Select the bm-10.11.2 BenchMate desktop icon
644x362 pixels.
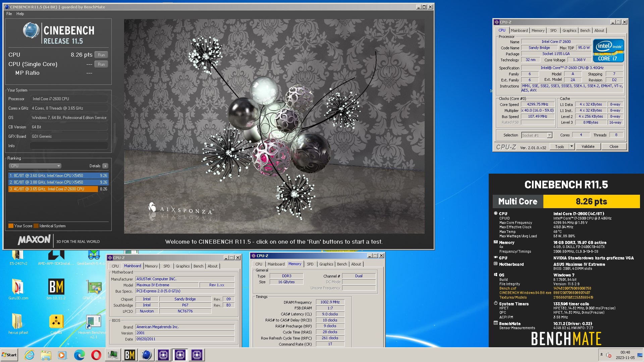pos(56,289)
